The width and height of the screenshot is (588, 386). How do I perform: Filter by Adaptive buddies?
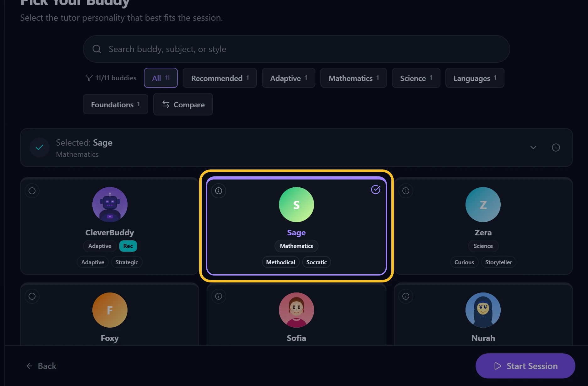click(x=289, y=78)
